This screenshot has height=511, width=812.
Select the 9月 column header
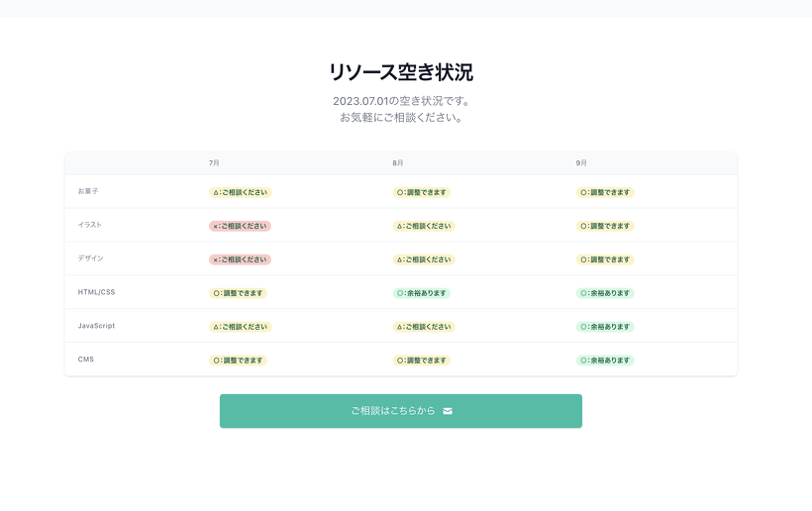(581, 162)
